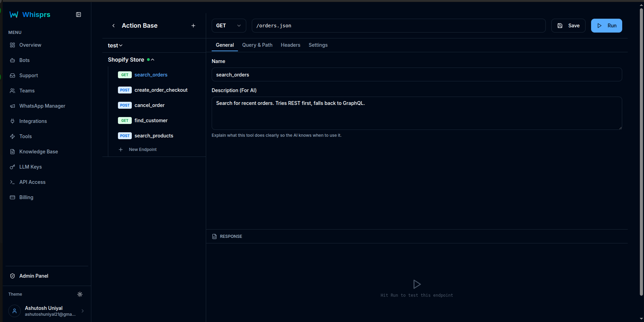
Task: Click the Tools lightning icon
Action: click(x=12, y=136)
